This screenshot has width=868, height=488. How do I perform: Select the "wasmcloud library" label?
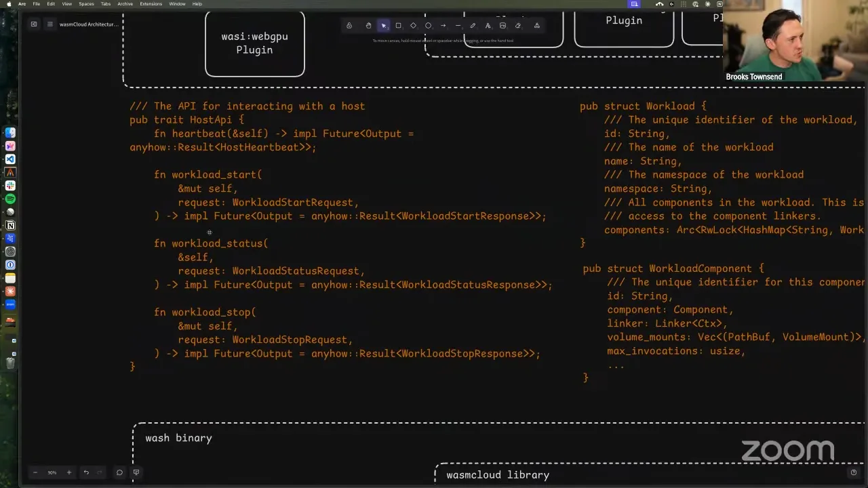[498, 475]
